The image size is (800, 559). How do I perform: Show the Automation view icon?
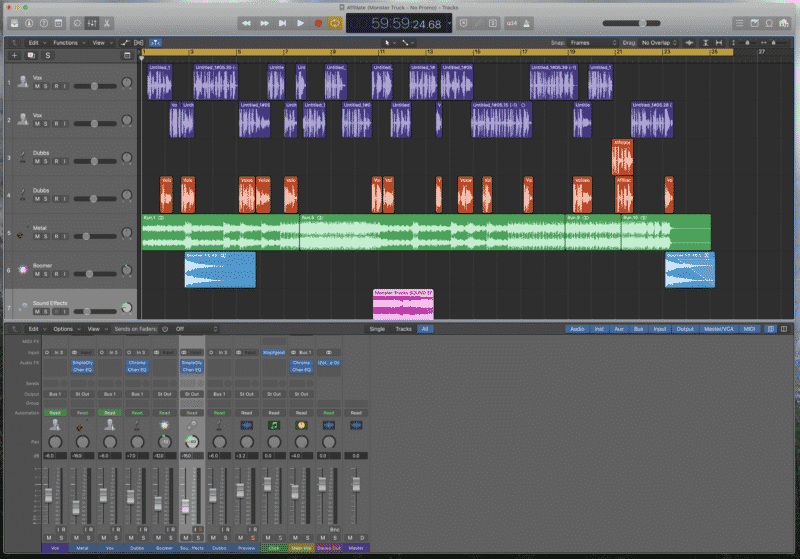(x=124, y=43)
